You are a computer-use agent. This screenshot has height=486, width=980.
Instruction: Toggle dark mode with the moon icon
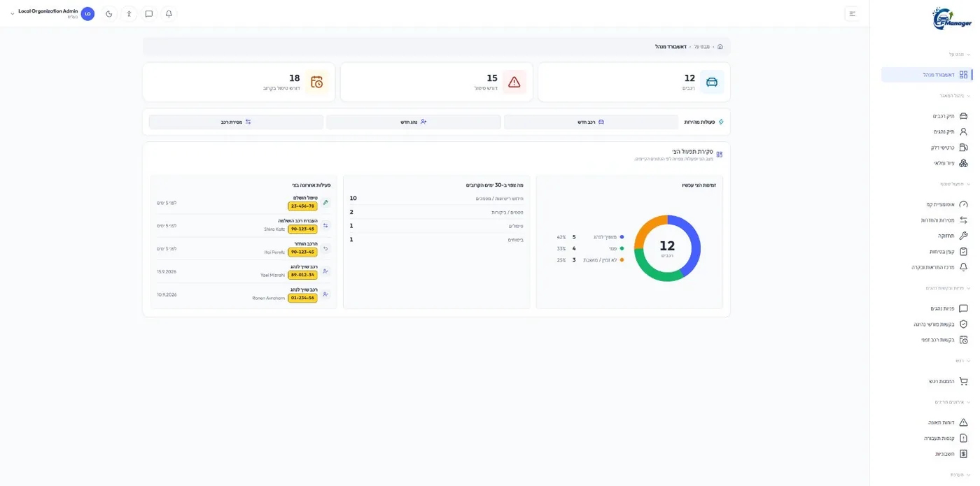click(109, 14)
